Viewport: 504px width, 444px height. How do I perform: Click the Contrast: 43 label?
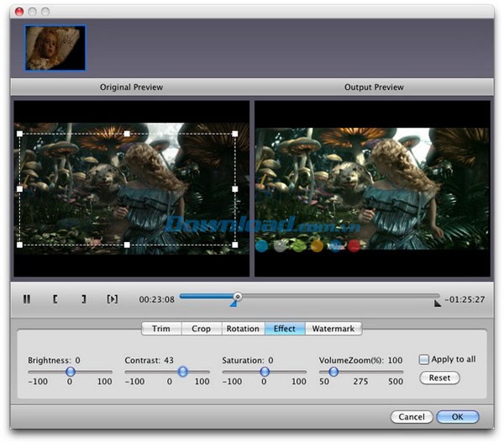[150, 361]
